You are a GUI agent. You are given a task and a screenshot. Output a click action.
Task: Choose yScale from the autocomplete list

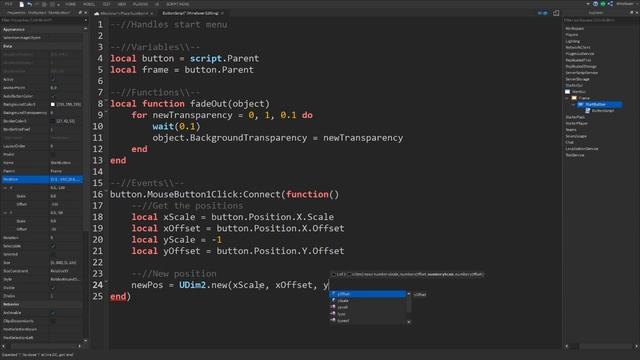(x=367, y=301)
